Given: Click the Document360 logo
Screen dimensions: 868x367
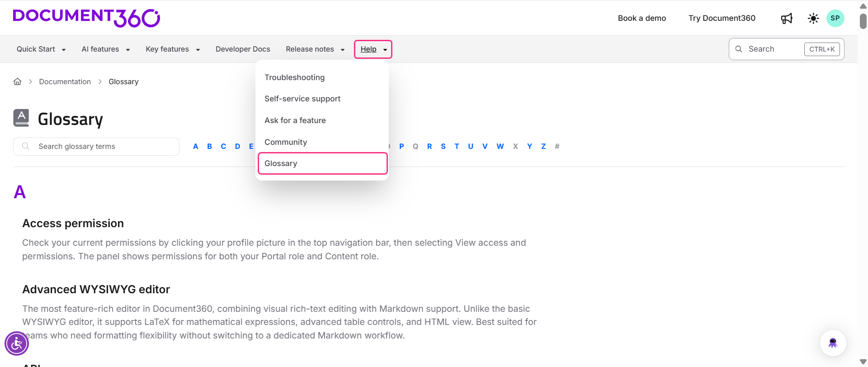Looking at the screenshot, I should [x=86, y=18].
